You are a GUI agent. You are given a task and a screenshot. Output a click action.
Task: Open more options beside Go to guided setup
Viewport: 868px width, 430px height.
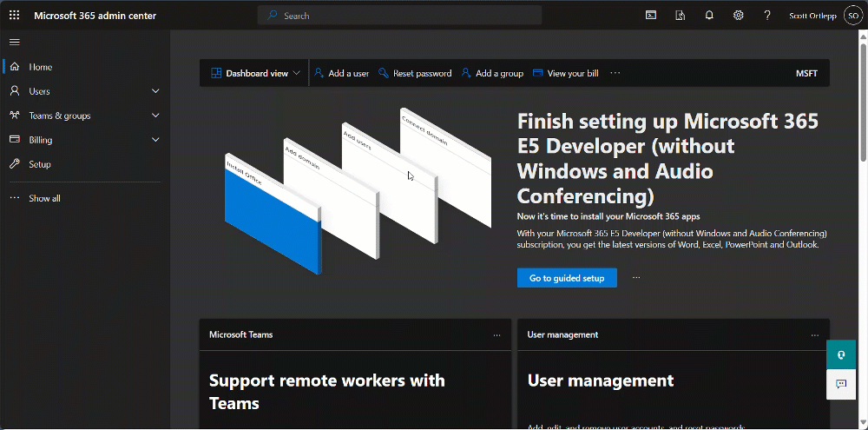click(x=636, y=277)
